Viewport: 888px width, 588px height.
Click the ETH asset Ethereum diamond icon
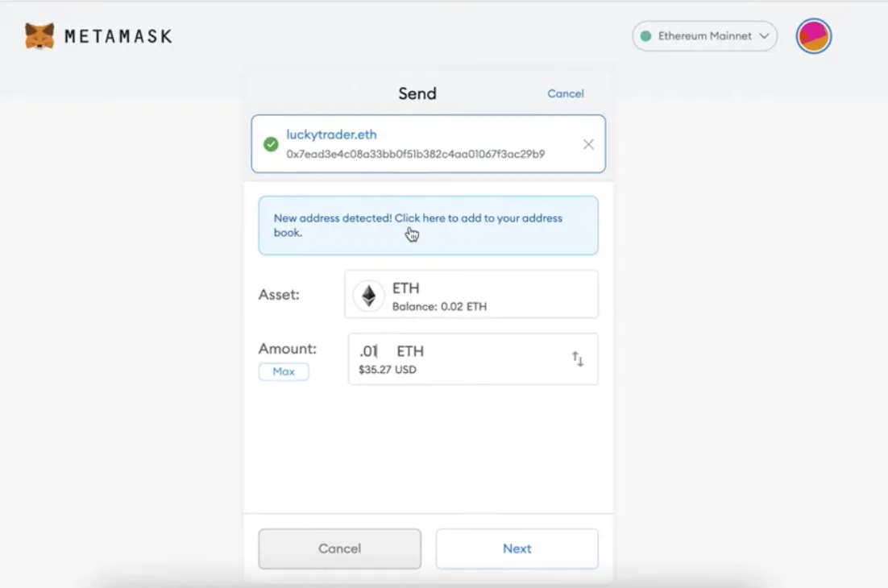[368, 295]
